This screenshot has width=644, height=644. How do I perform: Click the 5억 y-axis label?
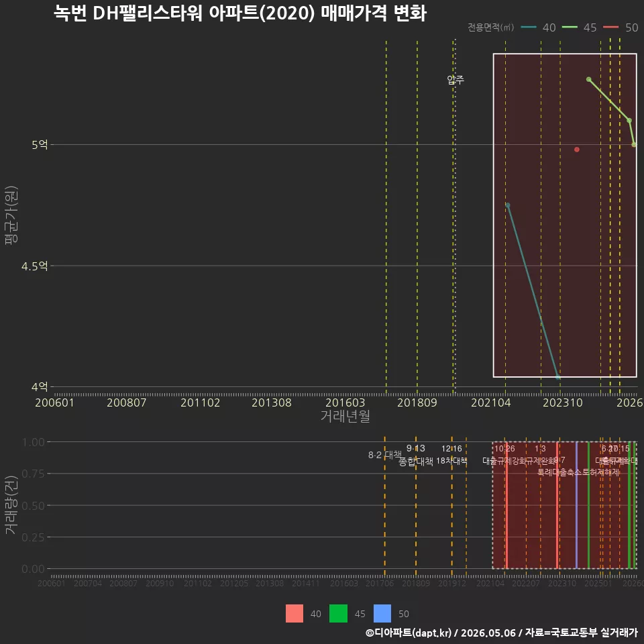(x=40, y=145)
